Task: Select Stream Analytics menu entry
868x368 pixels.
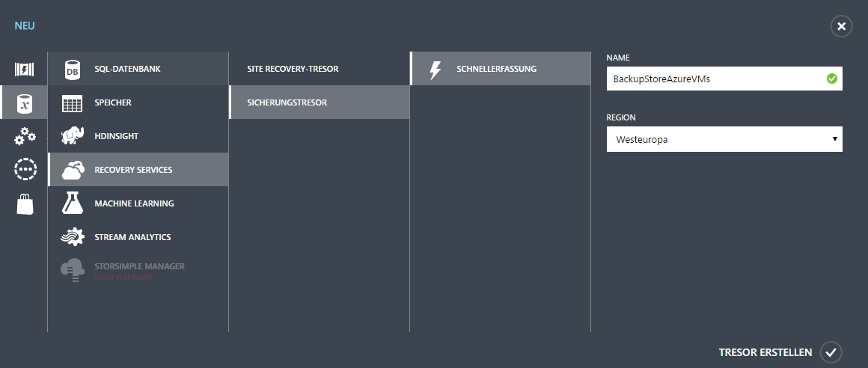Action: [x=138, y=237]
